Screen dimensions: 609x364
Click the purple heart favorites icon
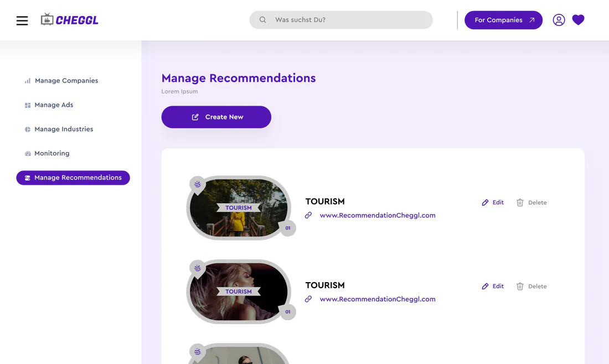pos(578,20)
